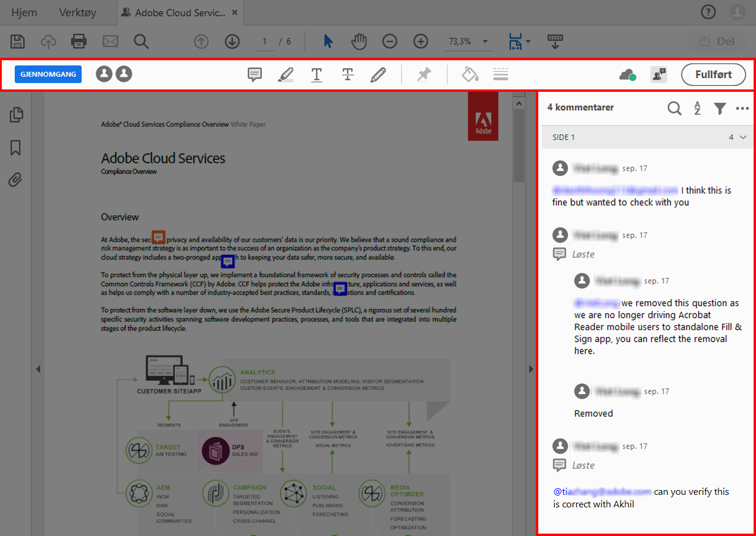Upload document to cloud icon
Image resolution: width=756 pixels, height=536 pixels.
(48, 41)
